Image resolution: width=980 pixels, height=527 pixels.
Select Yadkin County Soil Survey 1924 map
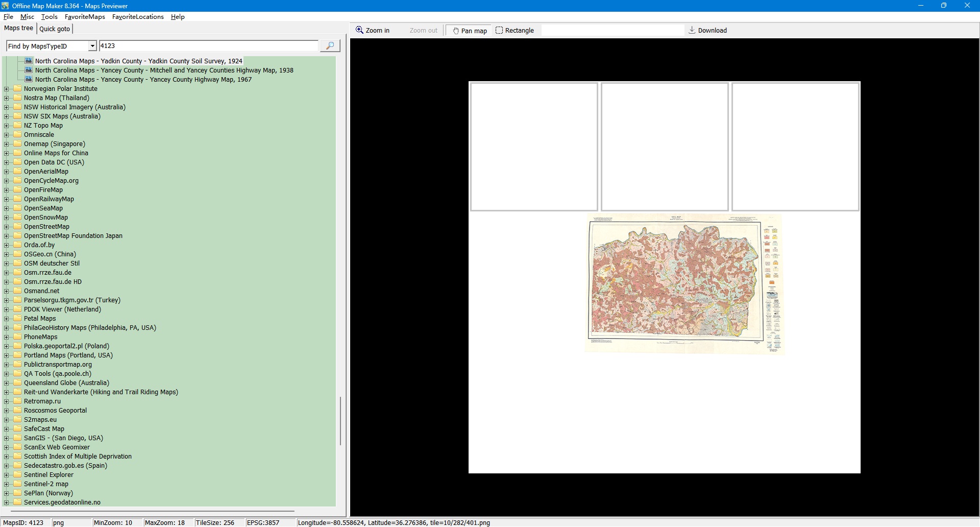click(x=138, y=61)
